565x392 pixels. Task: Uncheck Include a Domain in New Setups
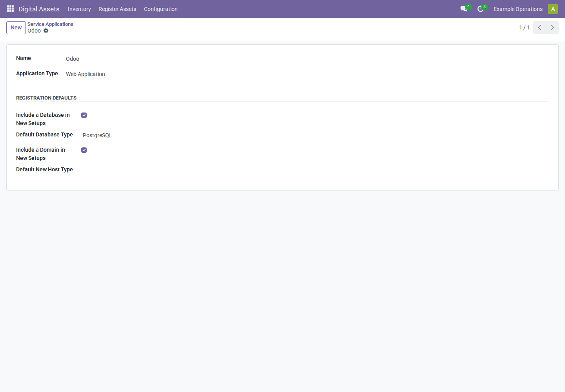(84, 150)
